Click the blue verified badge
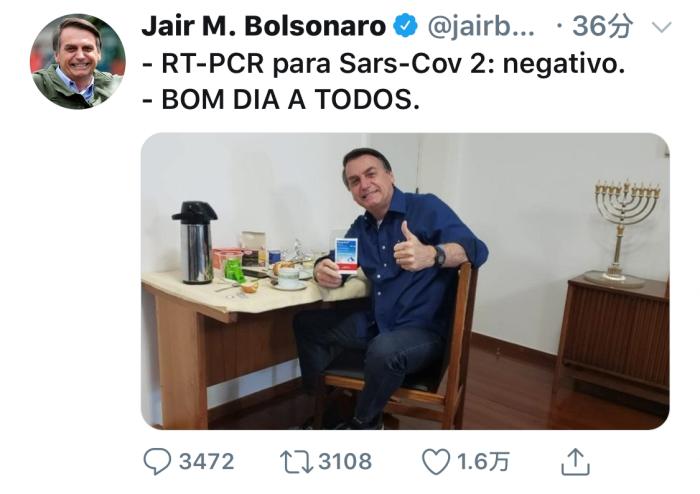Viewport: 700px width, 494px height. tap(405, 25)
